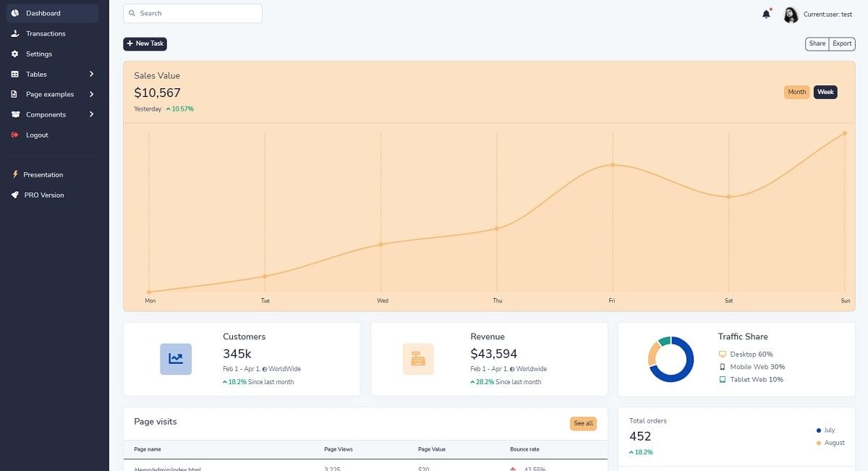This screenshot has height=471, width=868.
Task: Expand the Page examples section
Action: 51,94
